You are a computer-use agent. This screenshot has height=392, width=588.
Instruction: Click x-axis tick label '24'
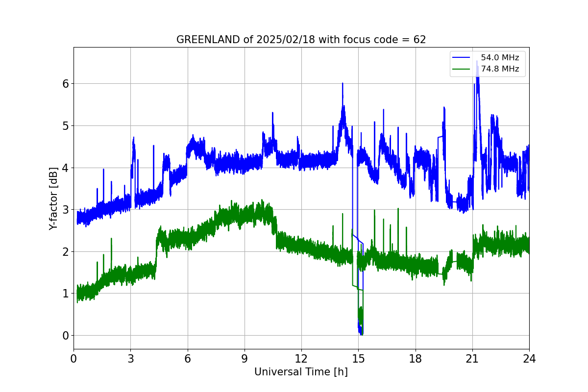point(529,358)
